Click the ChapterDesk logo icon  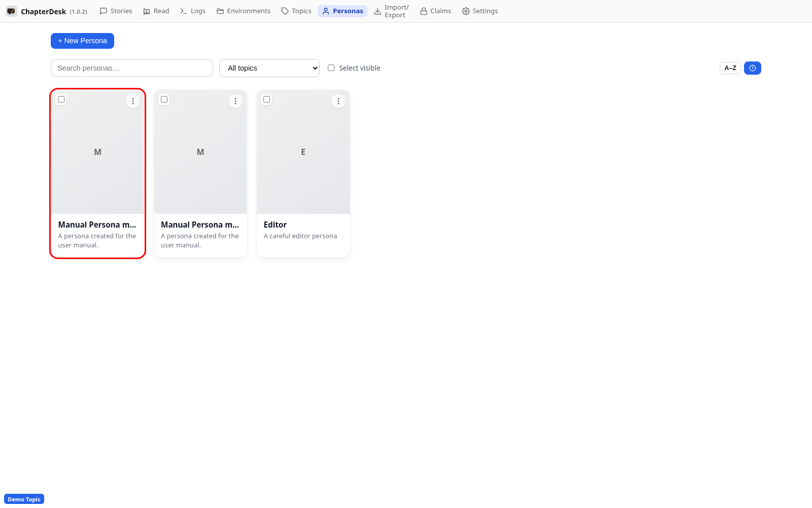[x=11, y=11]
